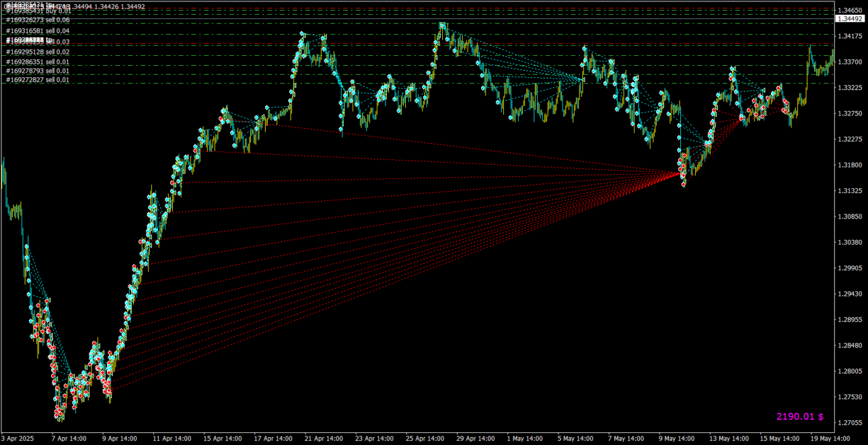
Task: Click the 7 Apr 14:00 time label
Action: 69,439
